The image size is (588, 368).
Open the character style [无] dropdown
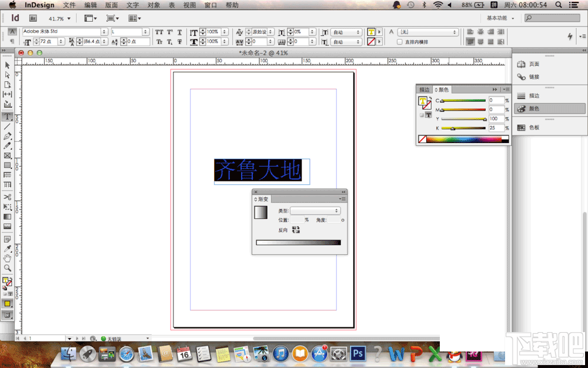[x=428, y=32]
